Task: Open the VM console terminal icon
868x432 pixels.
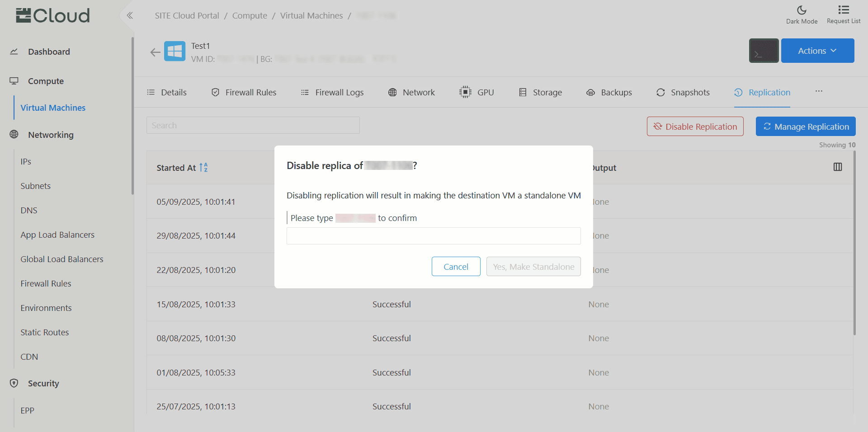Action: click(764, 51)
